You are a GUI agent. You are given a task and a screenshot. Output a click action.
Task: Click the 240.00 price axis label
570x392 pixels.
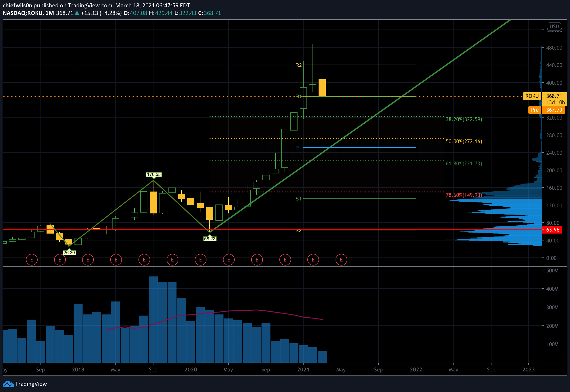pos(554,153)
